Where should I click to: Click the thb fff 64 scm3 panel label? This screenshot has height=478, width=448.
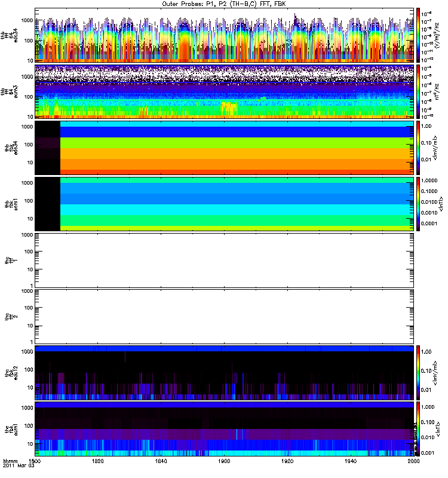[9, 92]
